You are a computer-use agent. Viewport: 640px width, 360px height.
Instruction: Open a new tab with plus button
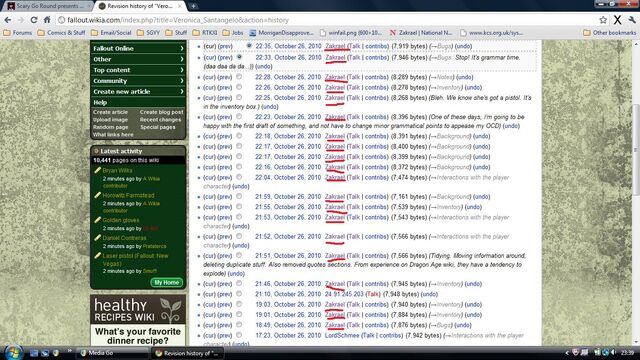[x=193, y=6]
